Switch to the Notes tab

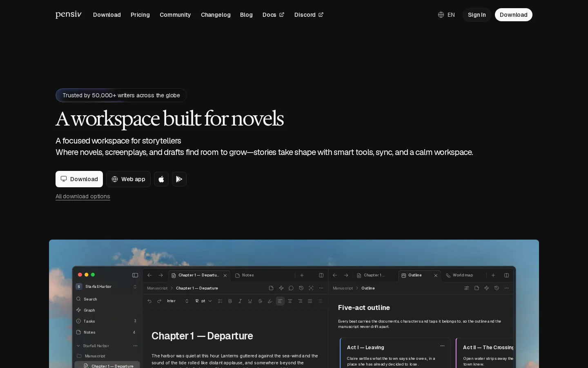(244, 275)
